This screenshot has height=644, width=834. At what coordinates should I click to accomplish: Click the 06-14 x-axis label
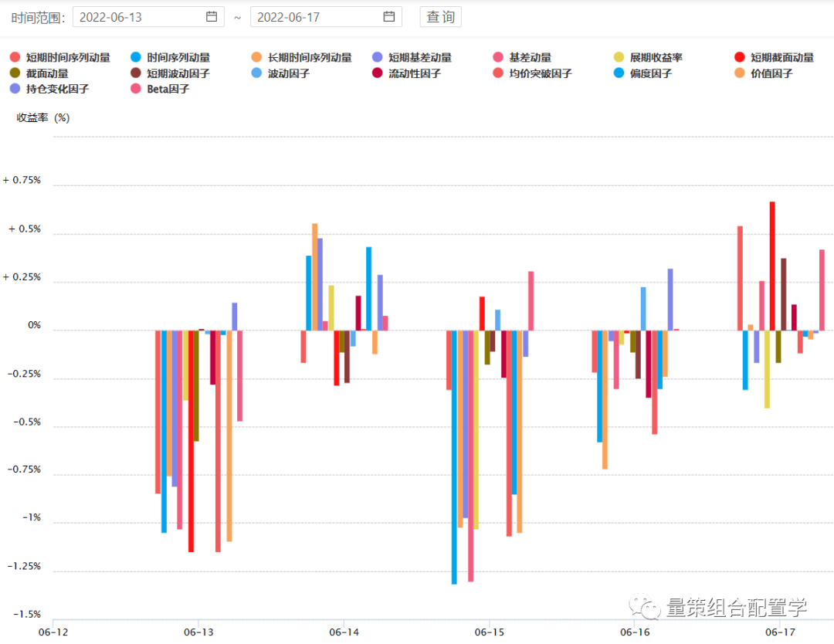[x=344, y=632]
